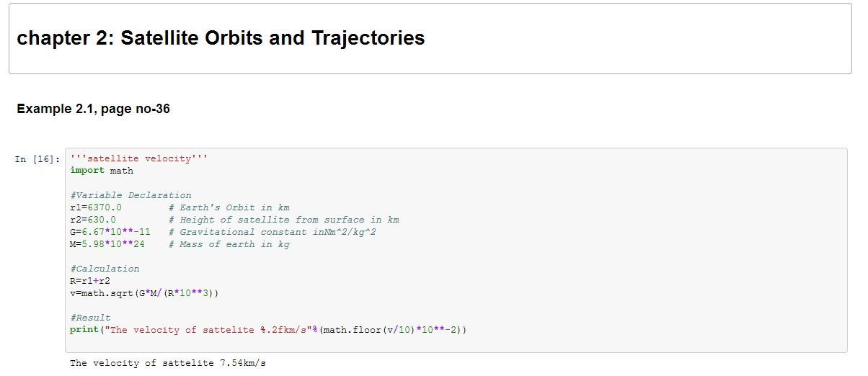Click the v=math.sqrt formula line
Screen dimensions: 868x376
click(x=144, y=293)
